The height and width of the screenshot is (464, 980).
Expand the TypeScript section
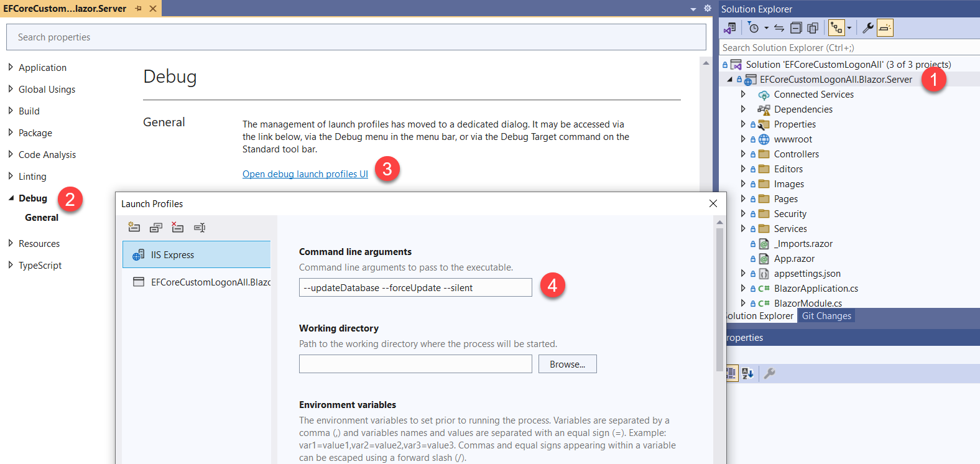pos(11,265)
